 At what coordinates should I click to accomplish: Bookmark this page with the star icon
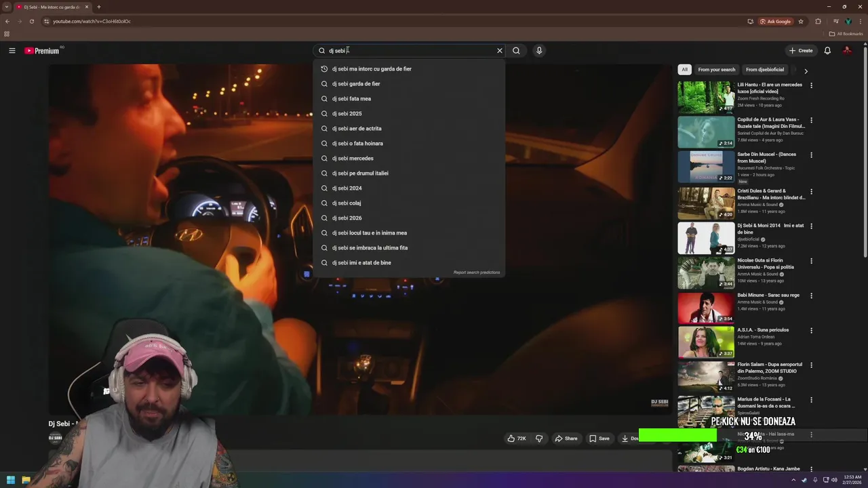[x=801, y=21]
